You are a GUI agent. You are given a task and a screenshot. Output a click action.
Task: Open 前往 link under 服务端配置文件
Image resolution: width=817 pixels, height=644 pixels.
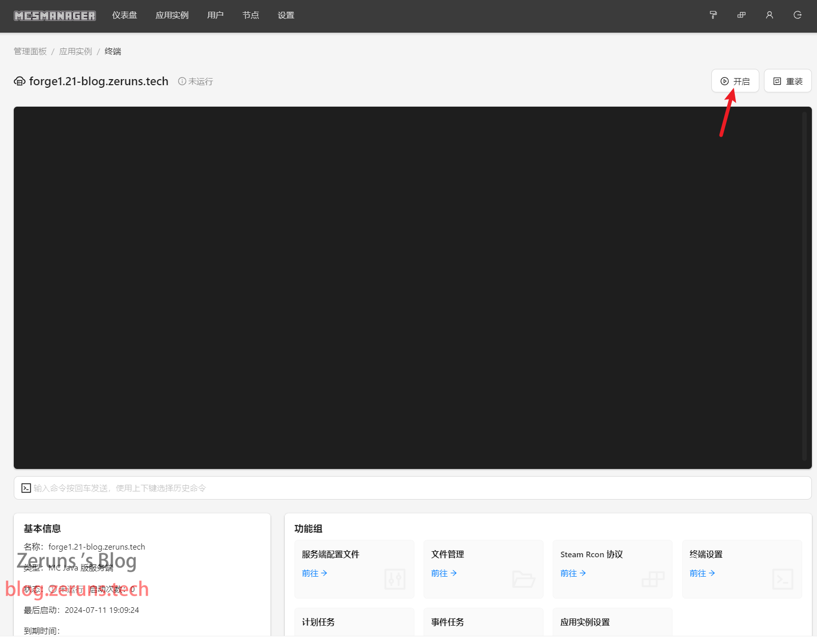tap(314, 574)
